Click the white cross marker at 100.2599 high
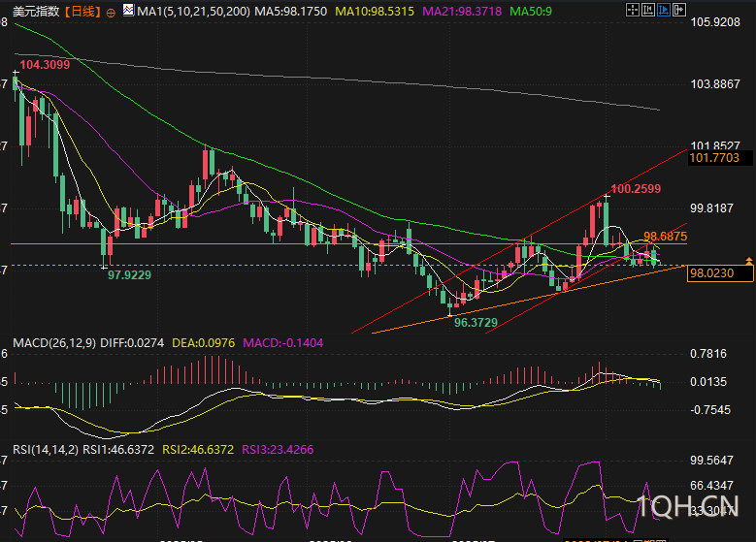 pos(606,197)
